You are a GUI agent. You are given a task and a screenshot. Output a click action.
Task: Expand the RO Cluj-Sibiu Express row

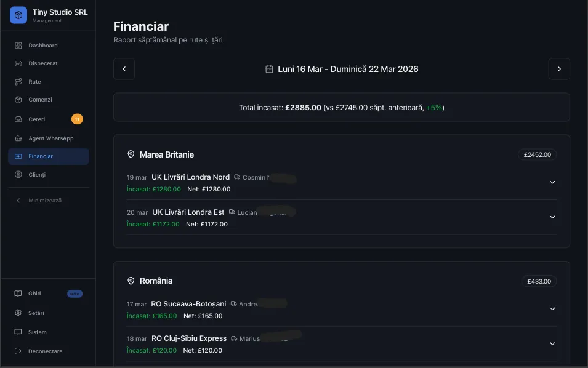coord(552,343)
